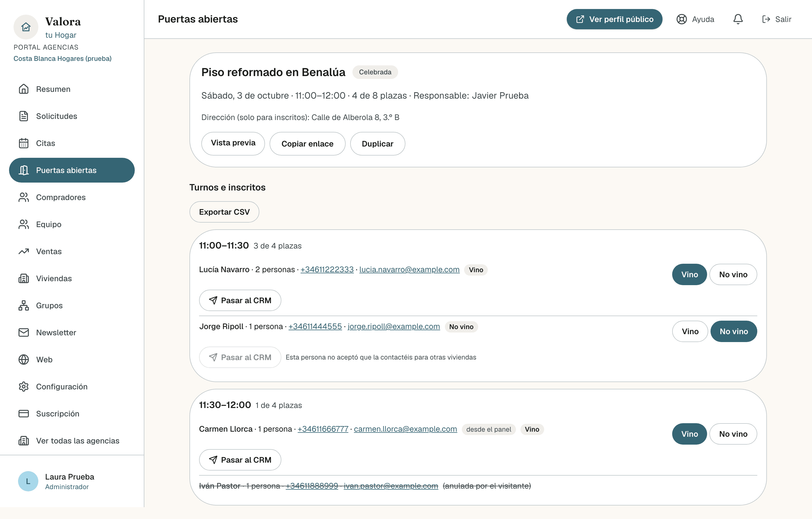Click Costa Blanca Hogares (prueba) agency name

coord(62,59)
